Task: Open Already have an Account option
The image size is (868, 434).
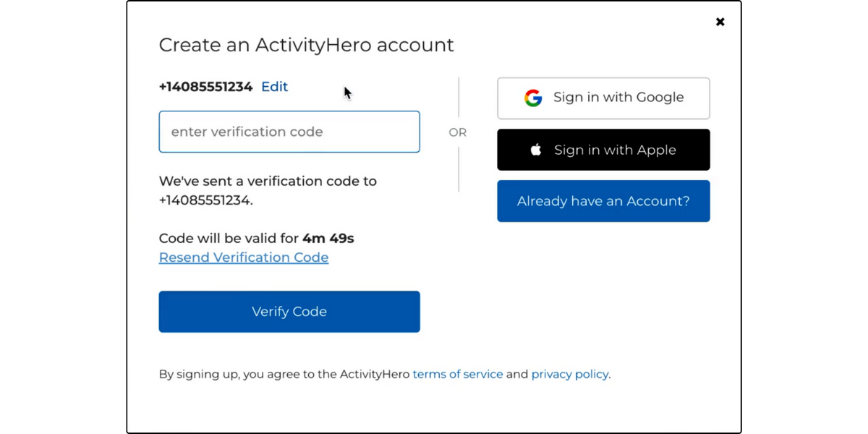Action: tap(603, 201)
